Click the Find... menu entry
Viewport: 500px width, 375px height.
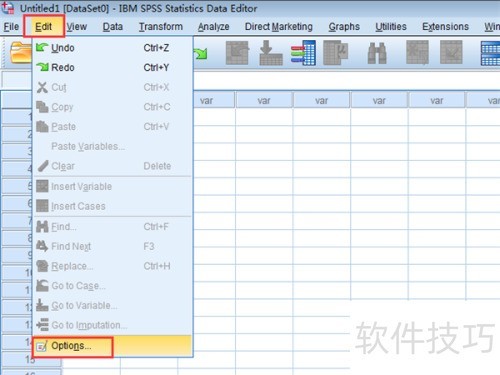point(113,227)
